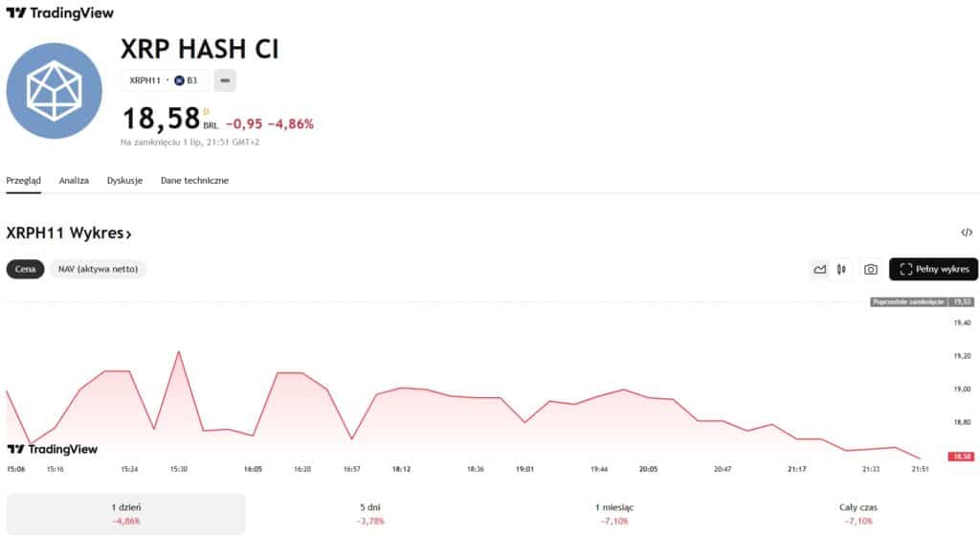The height and width of the screenshot is (535, 980).
Task: Go to the Dyskusje tab
Action: pos(124,180)
